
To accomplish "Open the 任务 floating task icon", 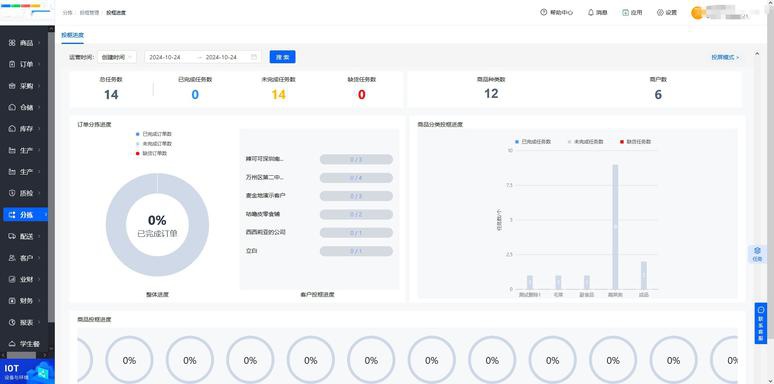I will click(757, 254).
